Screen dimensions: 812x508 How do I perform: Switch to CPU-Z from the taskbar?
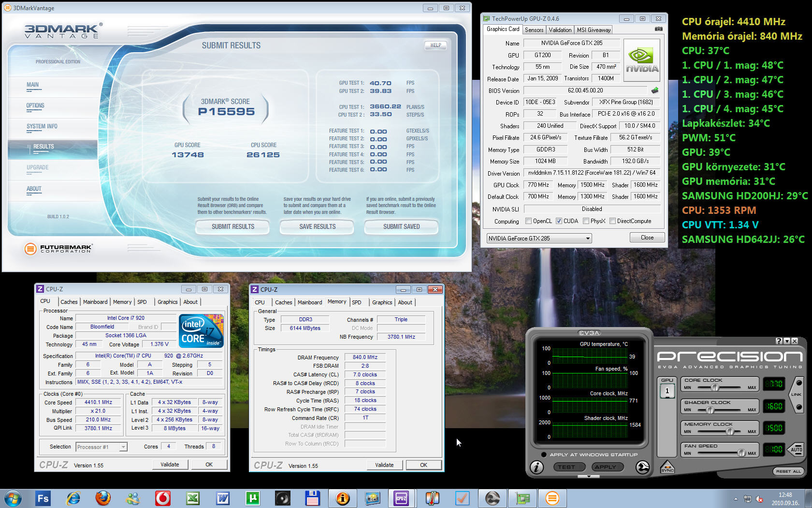click(x=401, y=498)
